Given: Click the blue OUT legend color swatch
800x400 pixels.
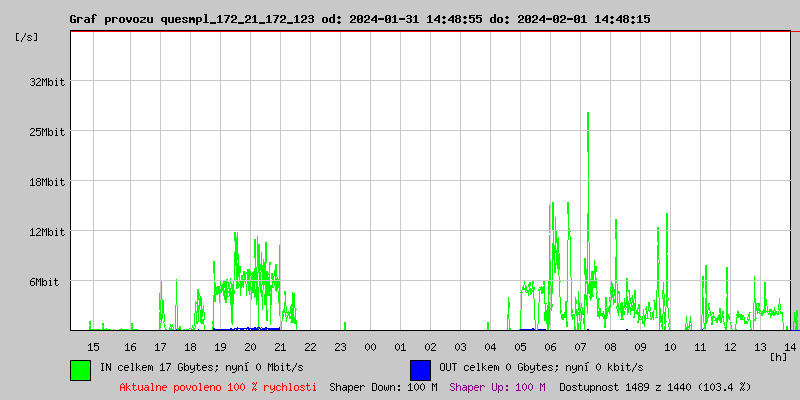Looking at the screenshot, I should coord(420,369).
